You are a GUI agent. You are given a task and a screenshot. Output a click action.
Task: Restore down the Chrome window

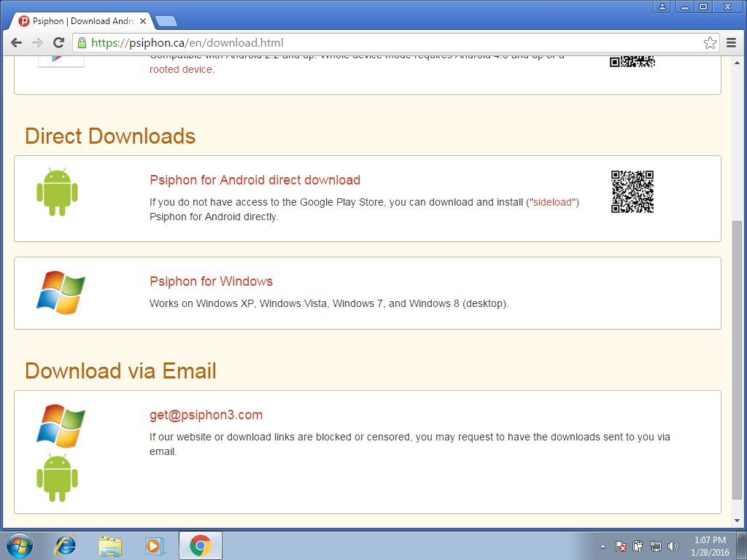click(703, 7)
